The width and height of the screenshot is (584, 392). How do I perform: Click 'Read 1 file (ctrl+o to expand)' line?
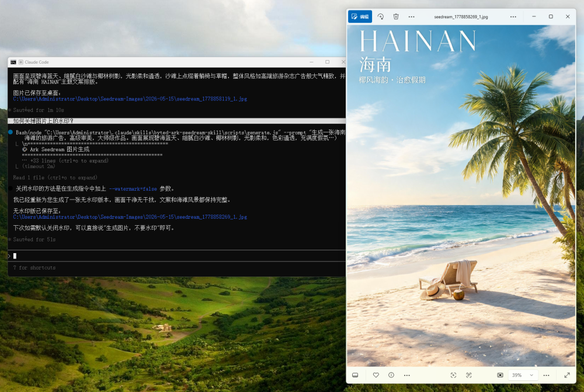pyautogui.click(x=55, y=178)
